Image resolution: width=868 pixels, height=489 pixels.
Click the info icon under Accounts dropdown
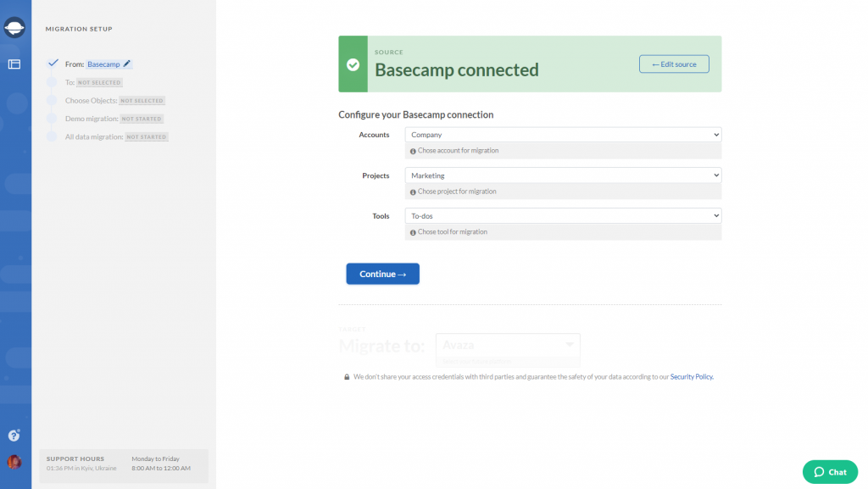coord(413,151)
